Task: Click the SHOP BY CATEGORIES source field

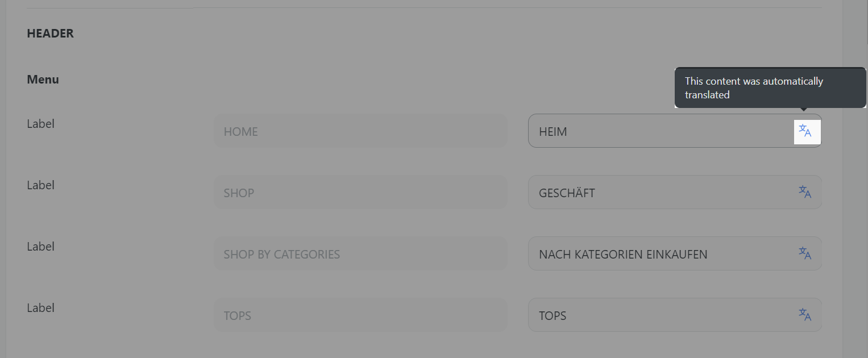Action: [x=360, y=253]
